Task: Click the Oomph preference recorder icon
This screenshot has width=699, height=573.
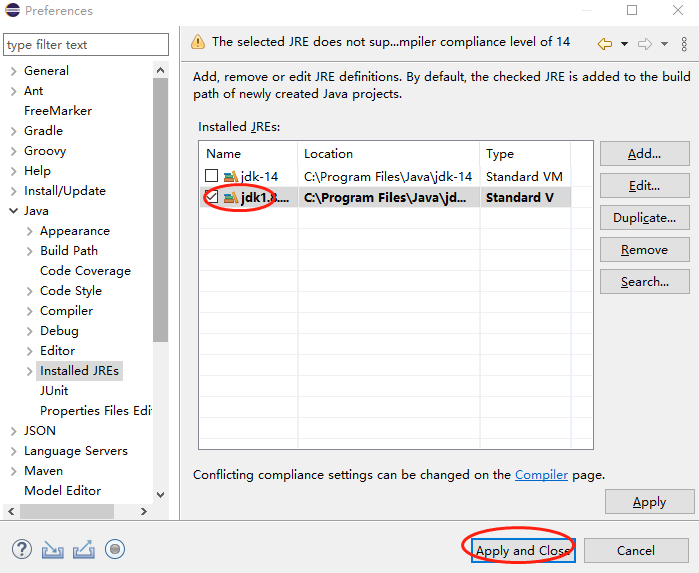Action: pyautogui.click(x=115, y=549)
